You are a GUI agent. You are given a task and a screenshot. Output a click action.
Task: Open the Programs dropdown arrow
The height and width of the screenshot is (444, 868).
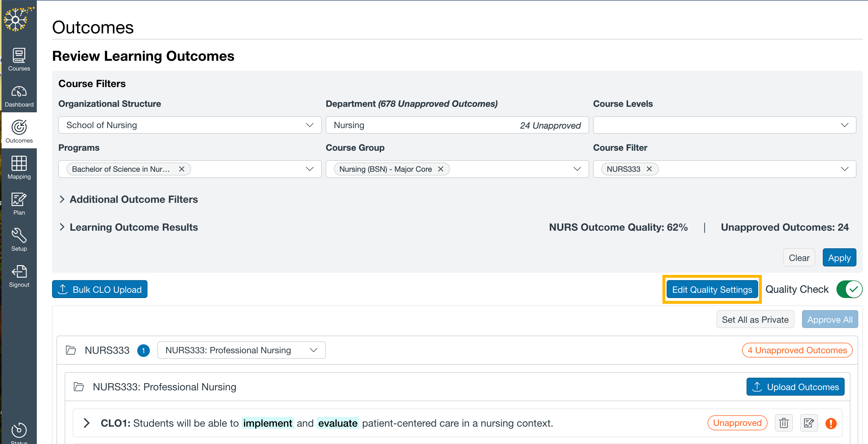tap(310, 169)
